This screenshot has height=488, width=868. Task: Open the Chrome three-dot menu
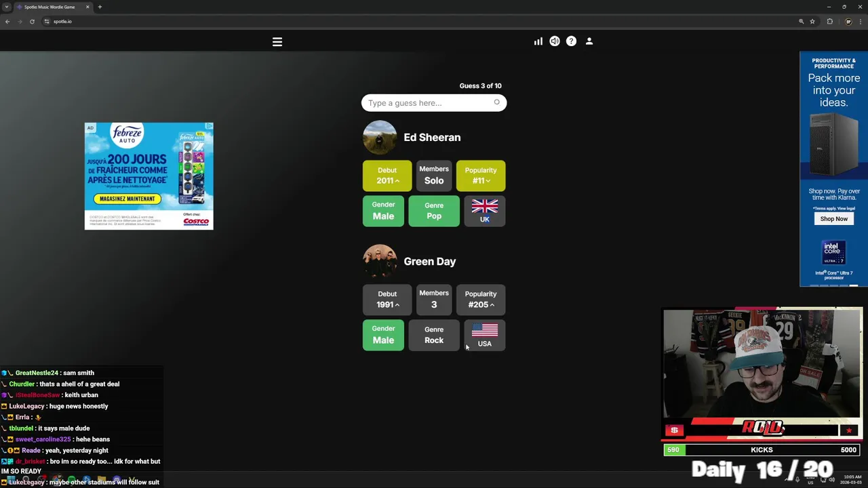861,22
